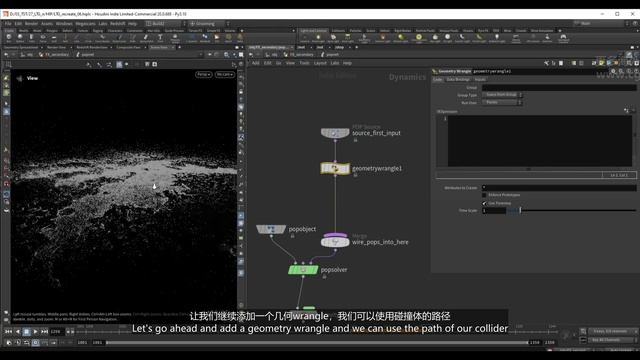Toggle the popsolver node display flag
Image resolution: width=640 pixels, height=360 pixels.
click(316, 270)
